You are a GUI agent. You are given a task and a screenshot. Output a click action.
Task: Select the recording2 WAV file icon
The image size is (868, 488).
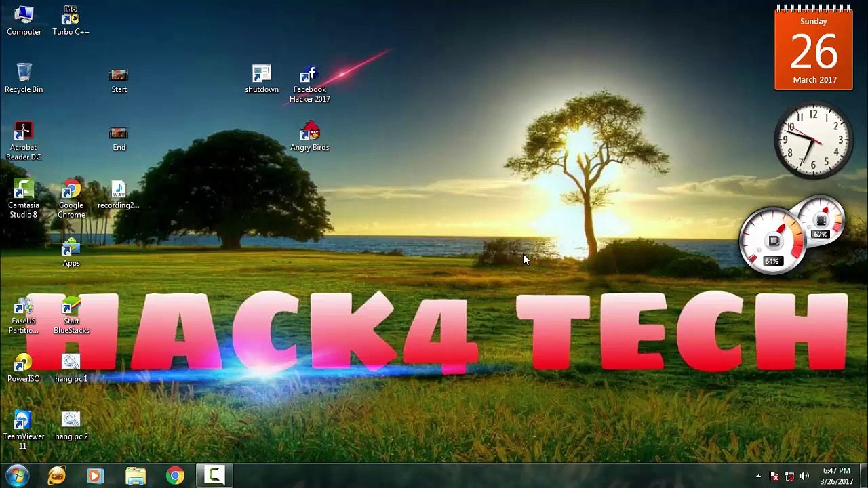coord(119,195)
